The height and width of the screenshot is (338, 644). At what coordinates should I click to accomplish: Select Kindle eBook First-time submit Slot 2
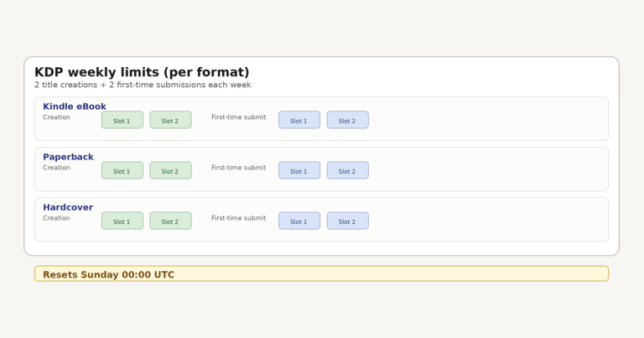[x=348, y=120]
